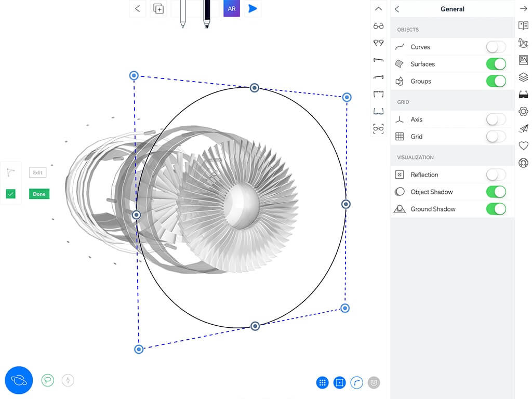
Task: Click the top-right corner handle of selection
Action: pos(347,97)
